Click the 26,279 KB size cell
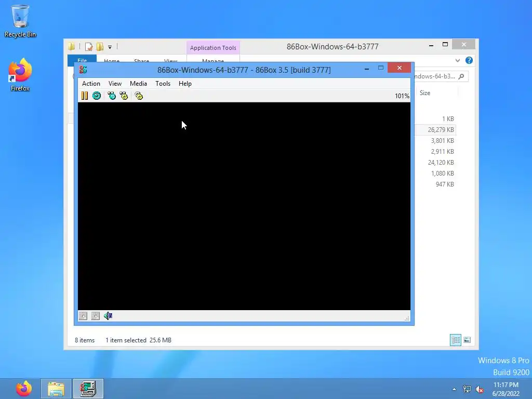 point(441,129)
